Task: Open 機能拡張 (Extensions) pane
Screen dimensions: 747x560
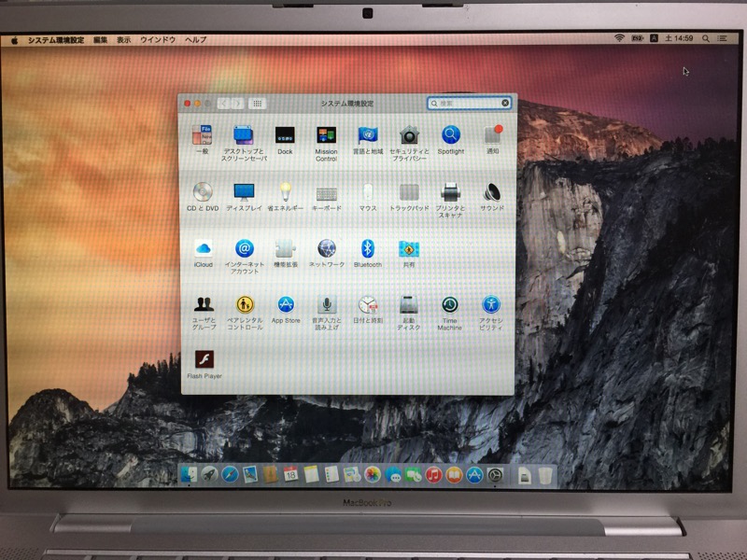Action: (286, 253)
